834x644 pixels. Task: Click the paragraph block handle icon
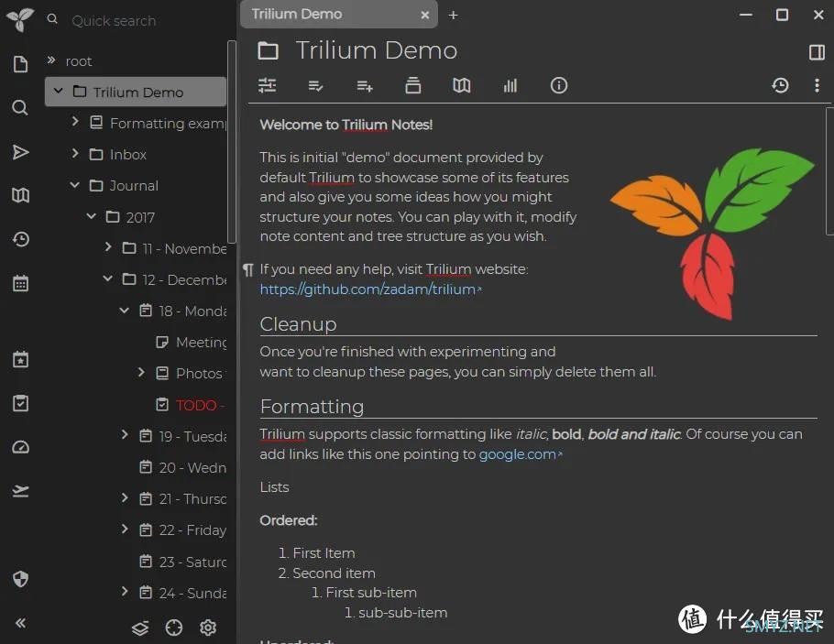tap(248, 269)
